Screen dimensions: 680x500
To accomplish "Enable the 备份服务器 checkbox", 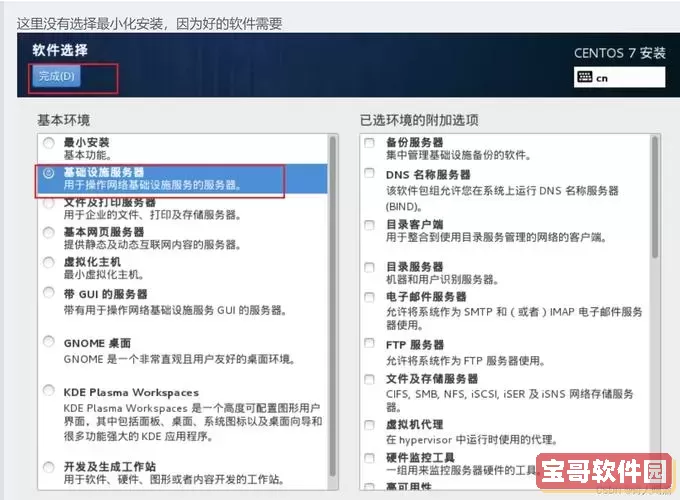I will tap(369, 143).
